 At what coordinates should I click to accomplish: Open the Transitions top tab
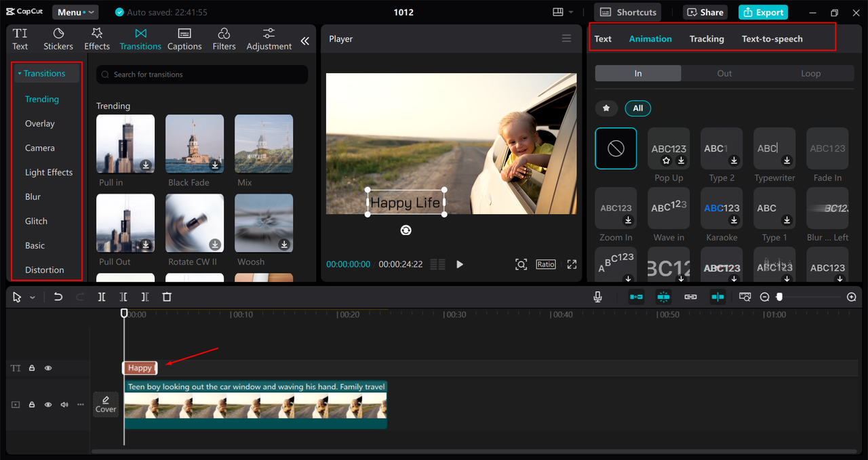tap(140, 39)
